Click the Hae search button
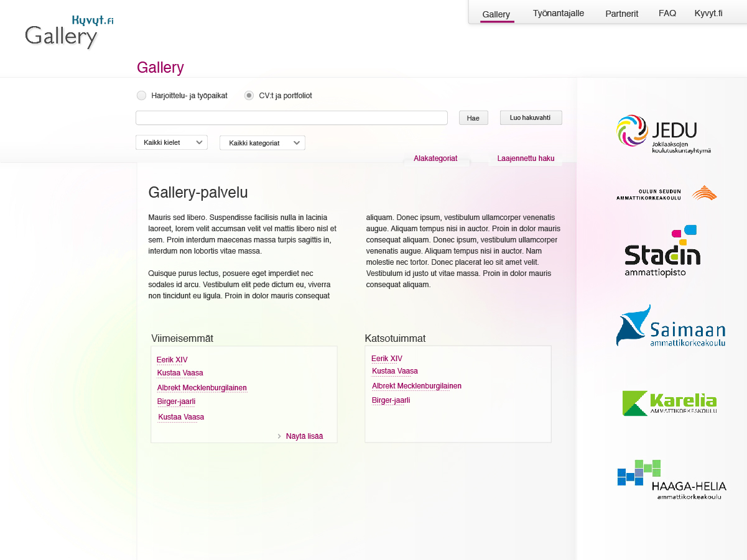747x560 pixels. pos(473,118)
